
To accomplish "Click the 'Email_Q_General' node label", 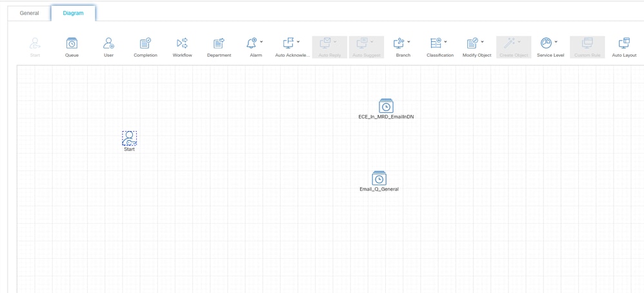I will click(379, 190).
